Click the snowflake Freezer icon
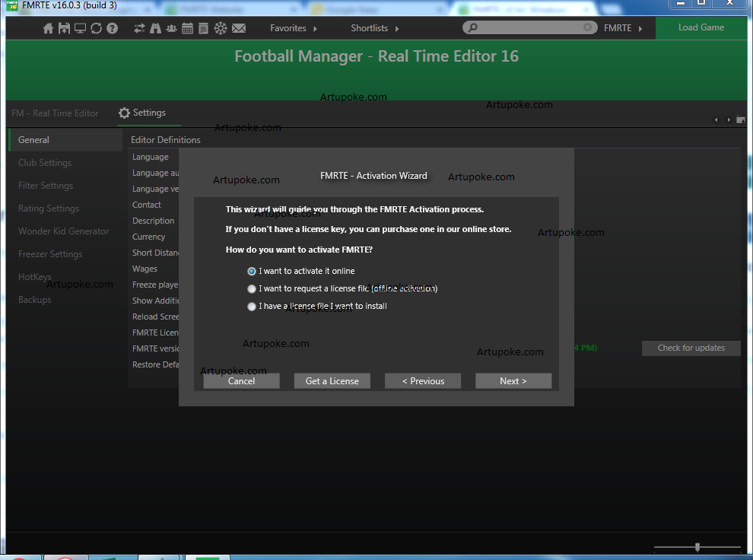This screenshot has height=560, width=753. (220, 28)
